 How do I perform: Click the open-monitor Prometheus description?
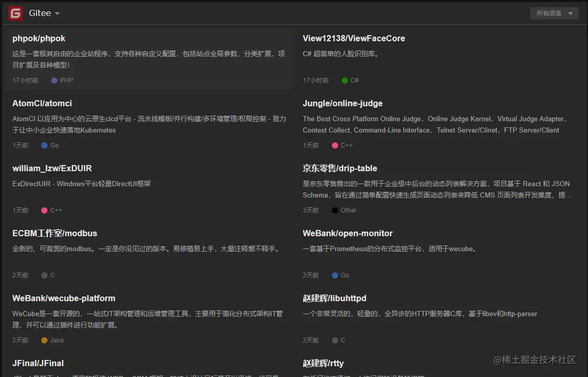pos(390,249)
